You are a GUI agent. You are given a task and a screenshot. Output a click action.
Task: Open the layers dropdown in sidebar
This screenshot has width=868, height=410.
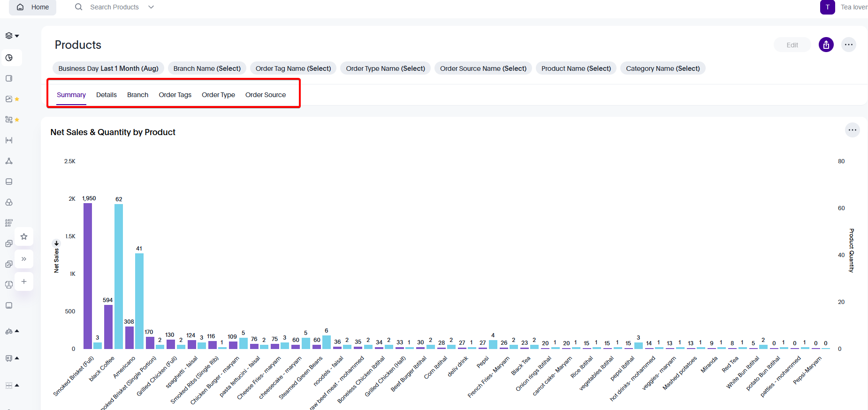[12, 36]
